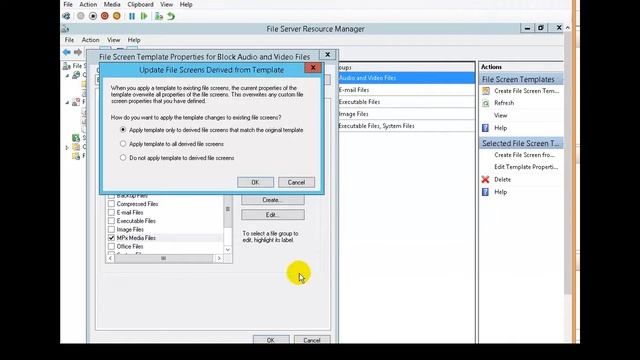Choose 'Do not apply template to derived file screens'

tap(123, 158)
